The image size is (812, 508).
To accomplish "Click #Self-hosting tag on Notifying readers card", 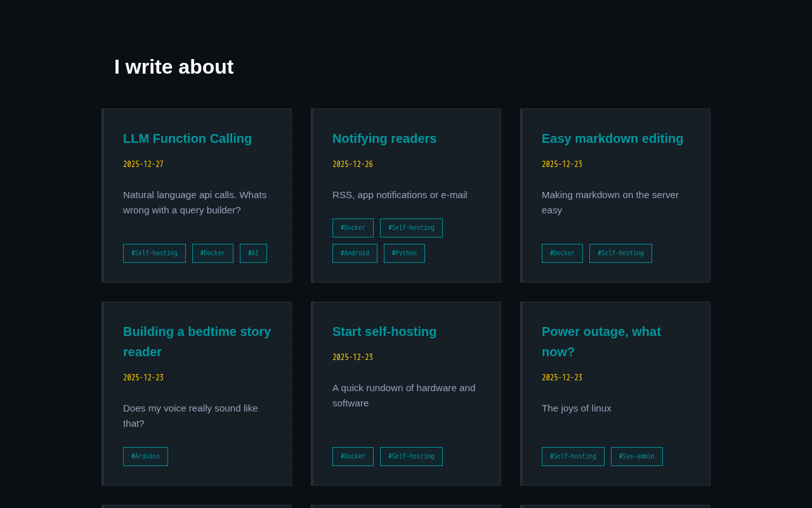I will coord(411,228).
